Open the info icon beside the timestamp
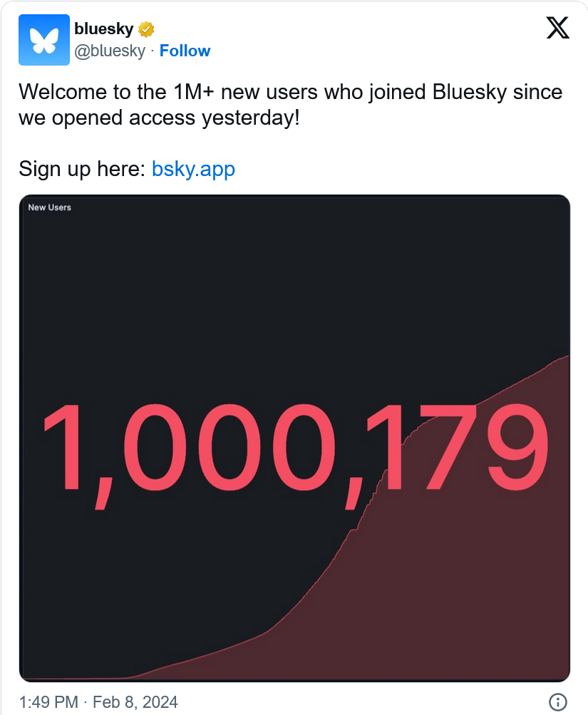The image size is (588, 715). click(x=558, y=701)
